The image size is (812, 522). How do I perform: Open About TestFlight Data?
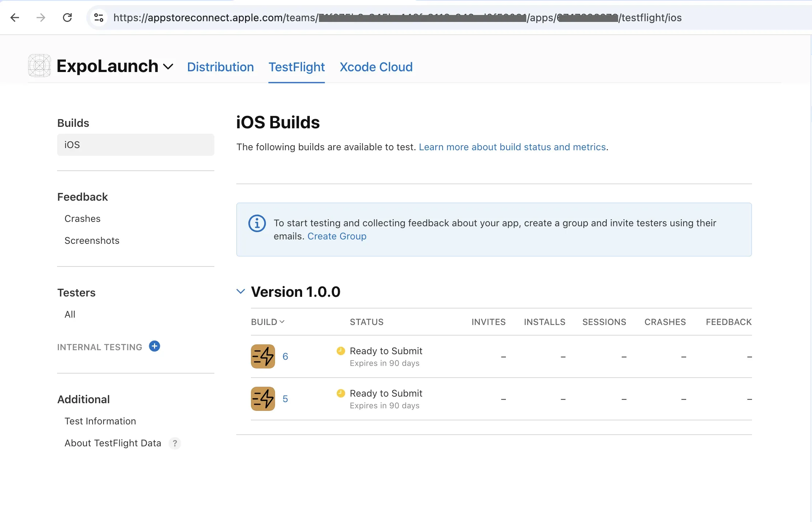click(x=113, y=443)
